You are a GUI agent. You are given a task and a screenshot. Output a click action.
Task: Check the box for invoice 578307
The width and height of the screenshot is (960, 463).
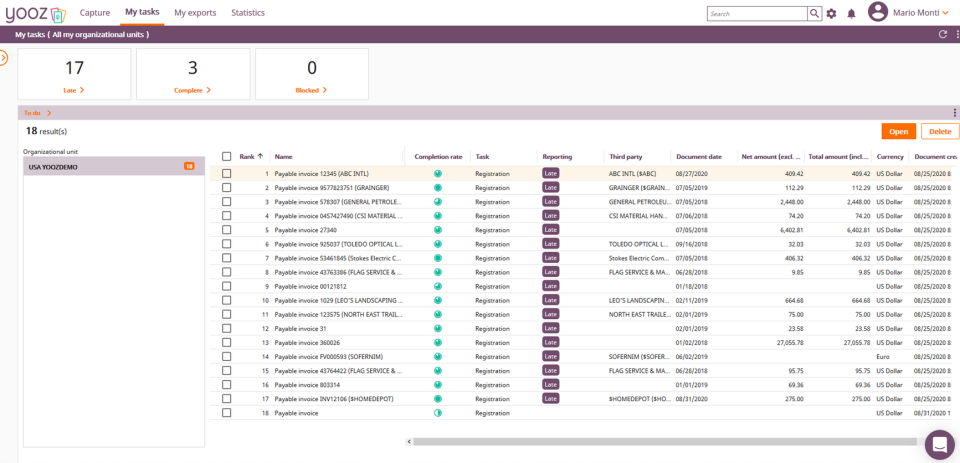[227, 201]
